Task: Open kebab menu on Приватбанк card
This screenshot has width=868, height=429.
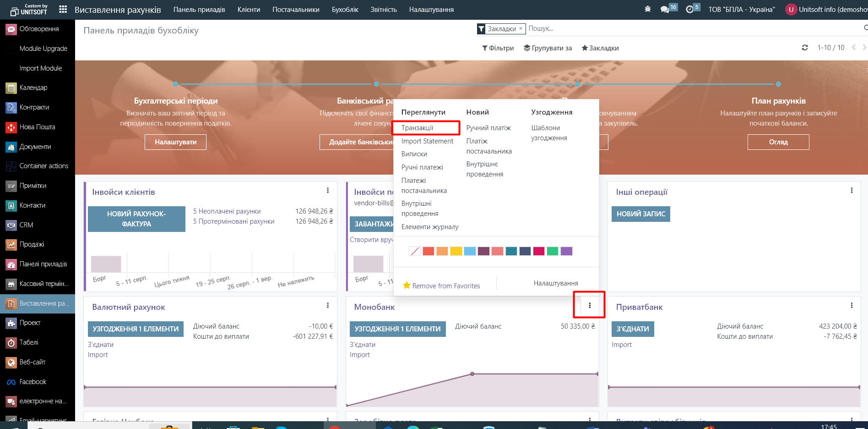Action: [x=852, y=306]
